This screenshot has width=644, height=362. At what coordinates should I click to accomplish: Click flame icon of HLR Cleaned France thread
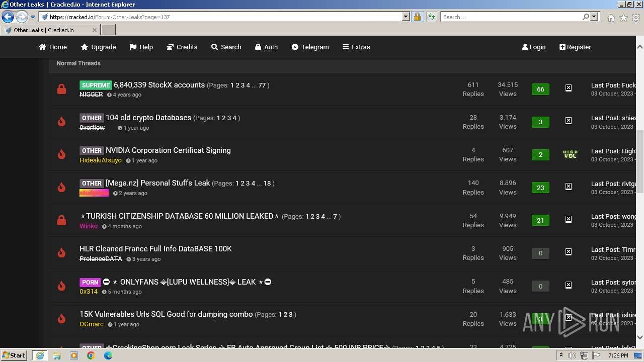coord(61,253)
